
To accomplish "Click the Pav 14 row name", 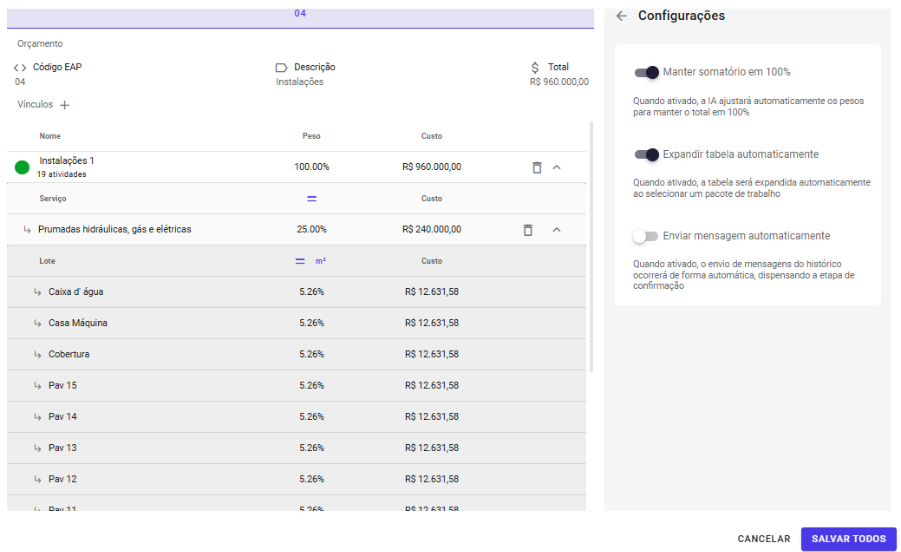I will point(63,416).
